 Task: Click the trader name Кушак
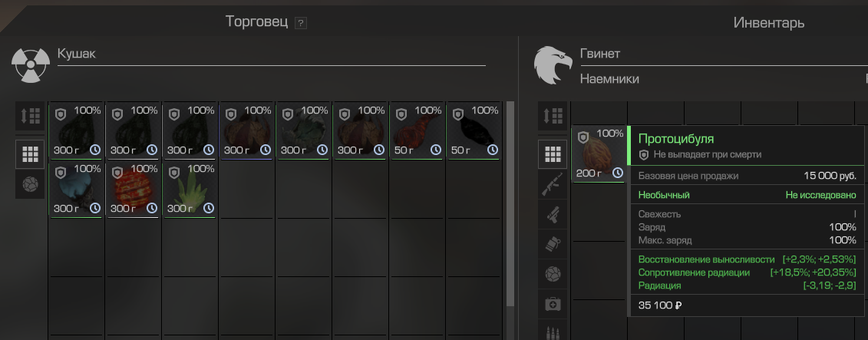77,54
